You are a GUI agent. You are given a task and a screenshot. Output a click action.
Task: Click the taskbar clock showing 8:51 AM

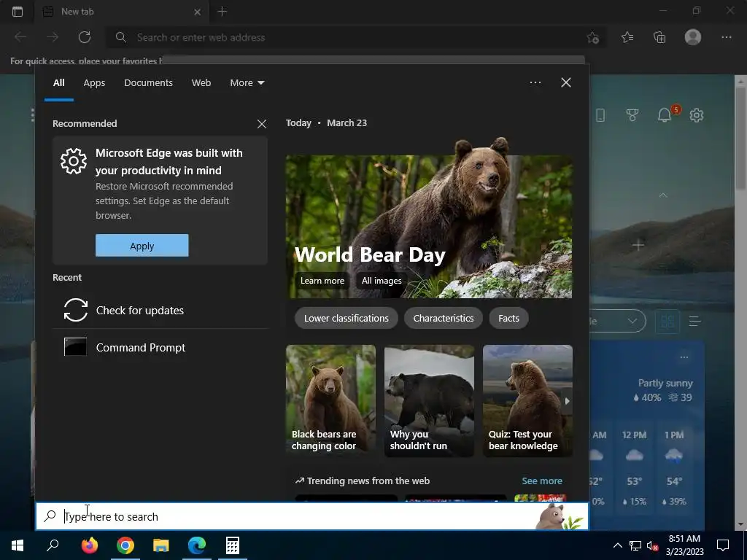coord(684,545)
